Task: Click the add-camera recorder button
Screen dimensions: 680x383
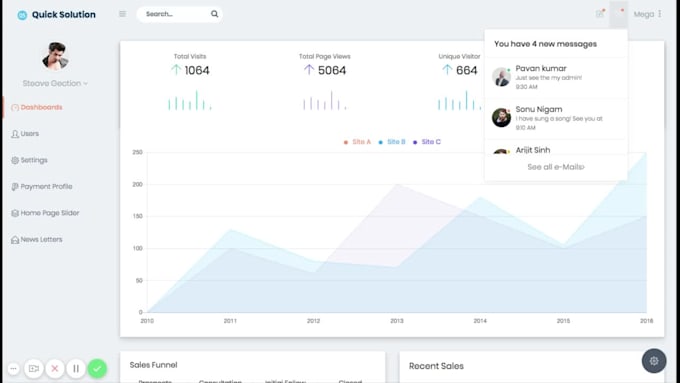Action: 34,369
